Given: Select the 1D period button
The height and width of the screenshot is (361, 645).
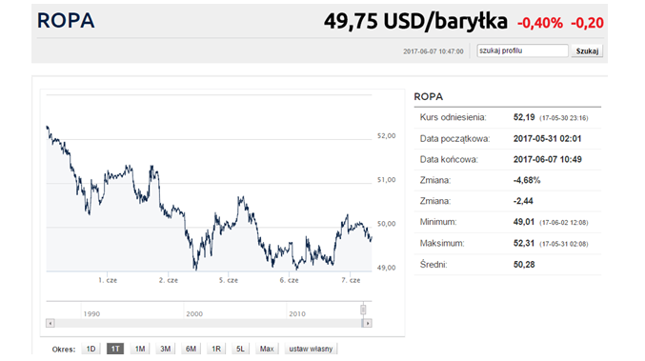Looking at the screenshot, I should coord(90,349).
